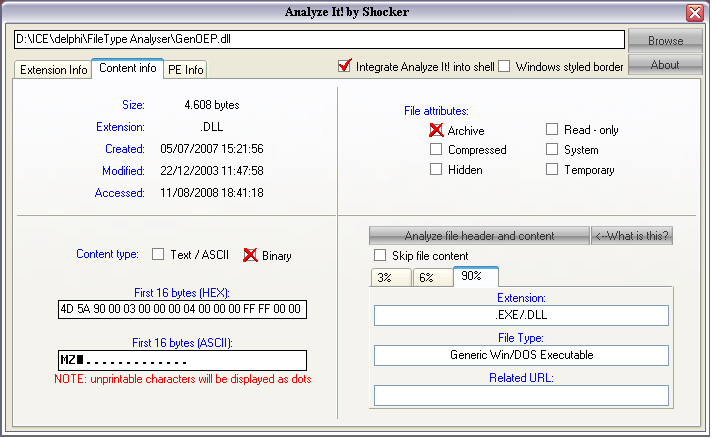712x438 pixels.
Task: Click the red NOTE about unprintable characters
Action: (x=183, y=379)
